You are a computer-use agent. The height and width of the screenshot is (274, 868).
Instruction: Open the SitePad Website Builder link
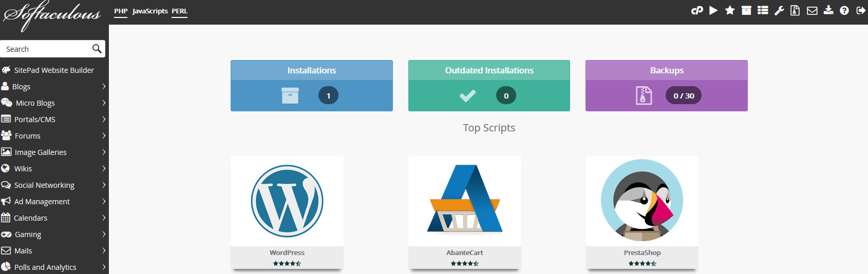[54, 70]
